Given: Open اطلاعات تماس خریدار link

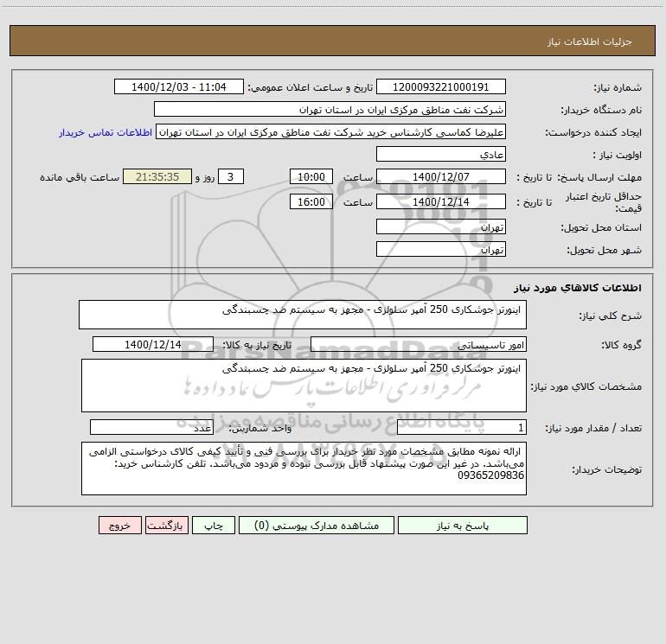Looking at the screenshot, I should [x=106, y=132].
